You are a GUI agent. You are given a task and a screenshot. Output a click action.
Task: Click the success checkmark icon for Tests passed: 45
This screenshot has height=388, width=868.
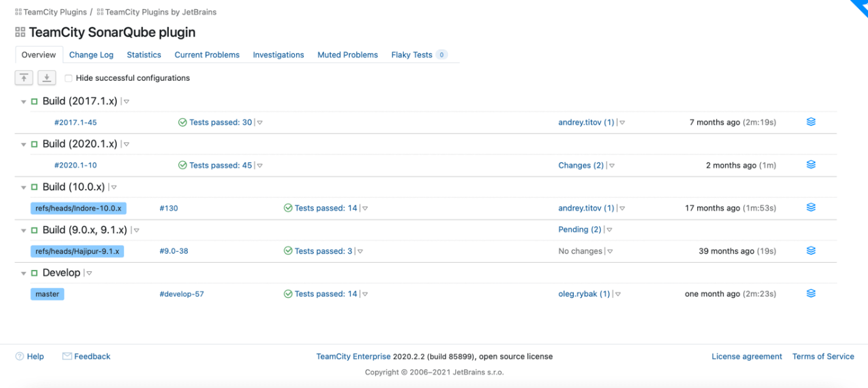[x=183, y=166]
